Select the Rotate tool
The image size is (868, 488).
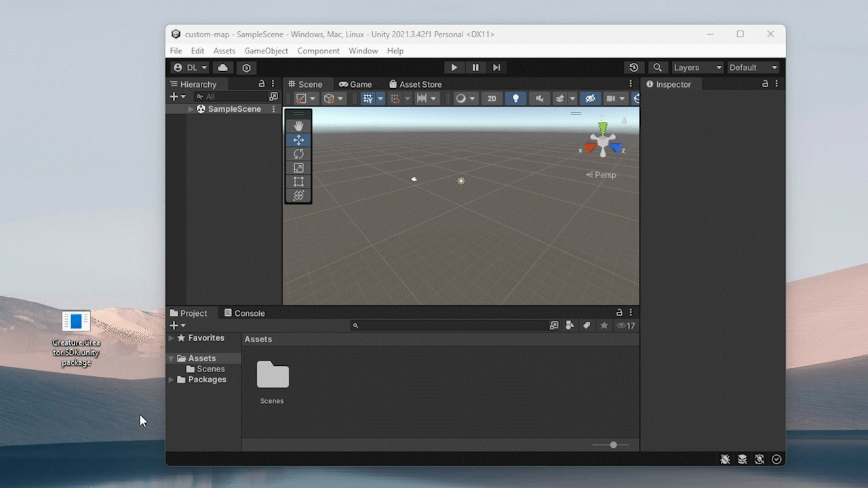[298, 154]
